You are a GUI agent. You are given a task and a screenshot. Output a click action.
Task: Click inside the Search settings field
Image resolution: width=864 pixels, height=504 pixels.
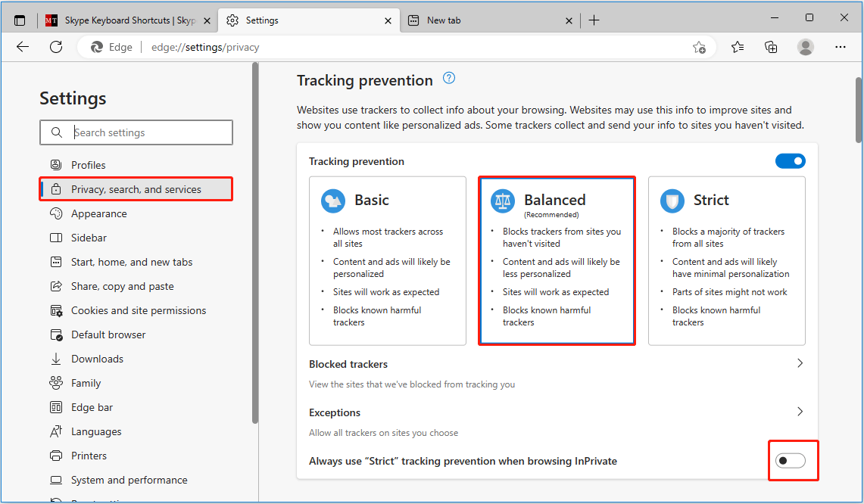(x=136, y=132)
